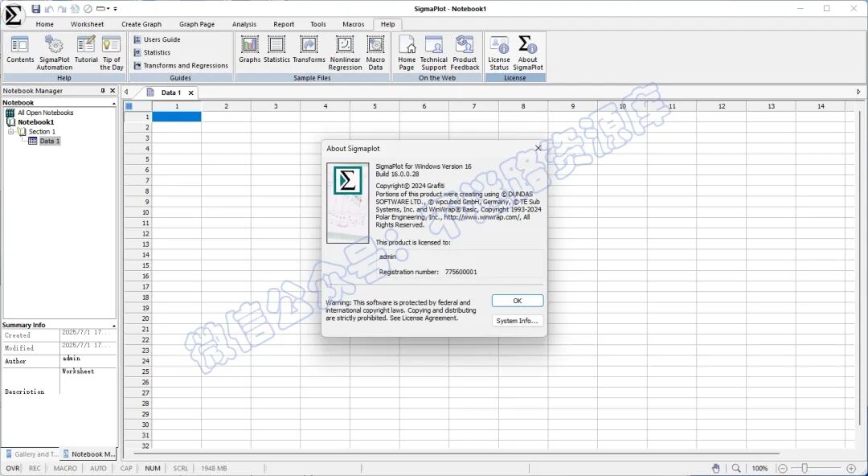868x476 pixels.
Task: Collapse Section 1 tree node
Action: (x=10, y=131)
